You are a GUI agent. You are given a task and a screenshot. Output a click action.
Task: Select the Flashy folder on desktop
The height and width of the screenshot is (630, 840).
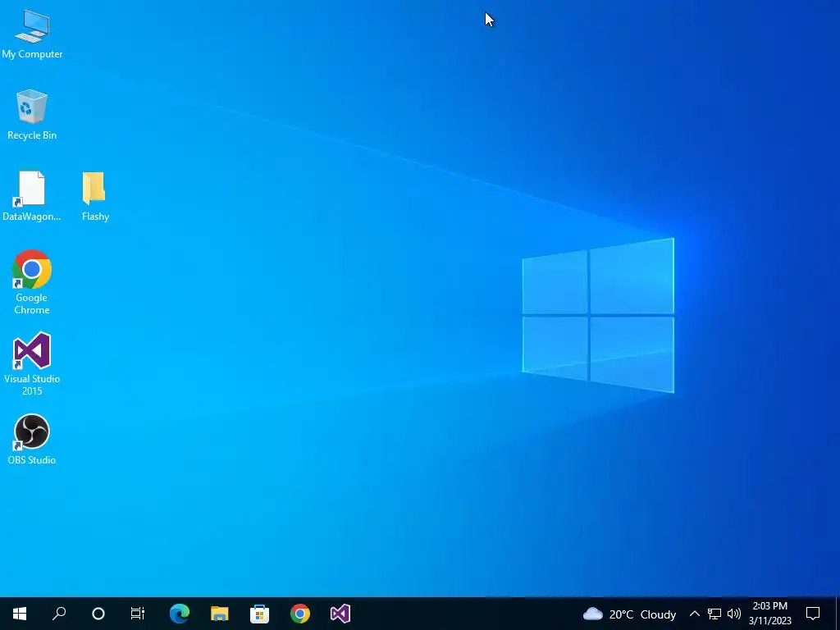click(95, 196)
